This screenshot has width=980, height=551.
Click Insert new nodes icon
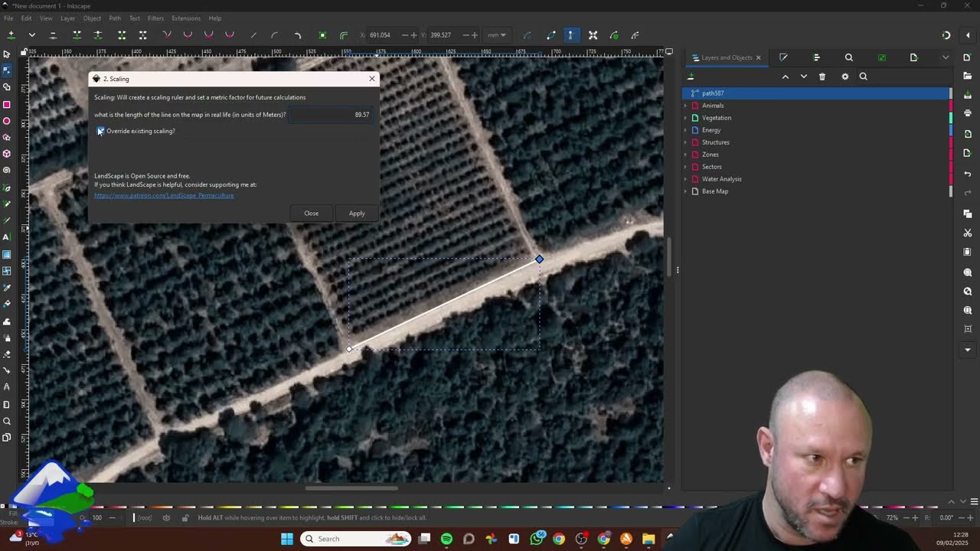coord(11,35)
